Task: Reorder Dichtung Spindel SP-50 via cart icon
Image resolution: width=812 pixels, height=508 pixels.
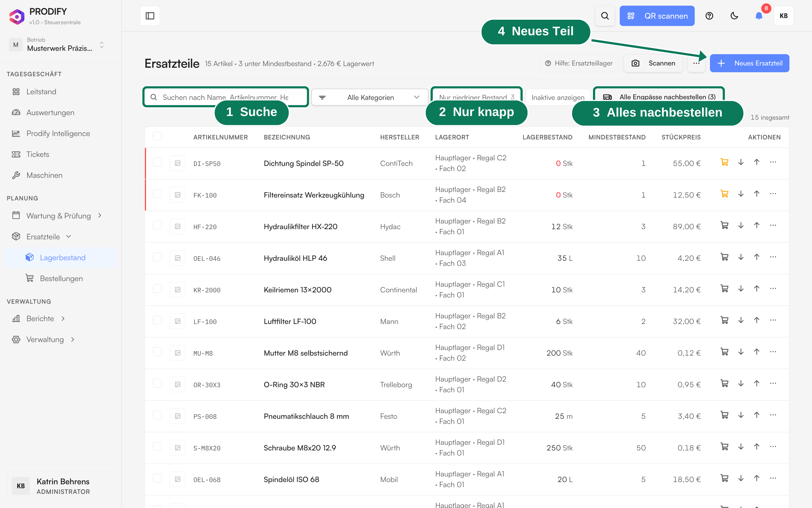Action: pos(724,162)
